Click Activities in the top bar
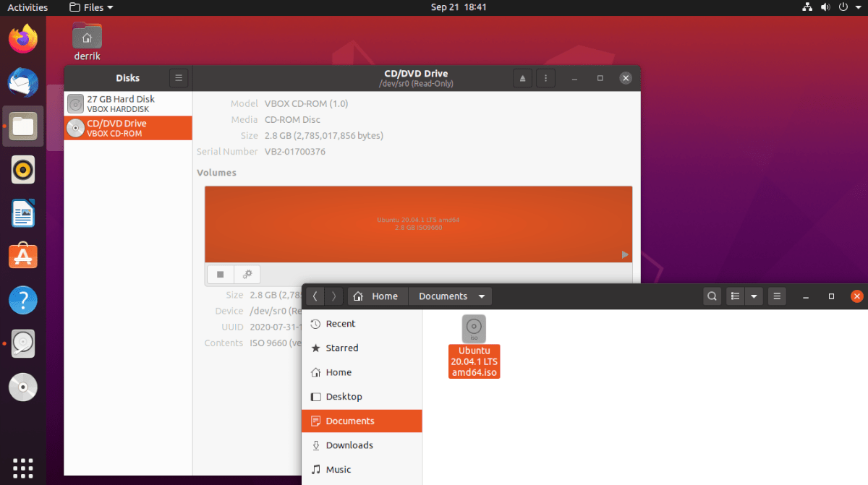The image size is (868, 485). click(27, 7)
